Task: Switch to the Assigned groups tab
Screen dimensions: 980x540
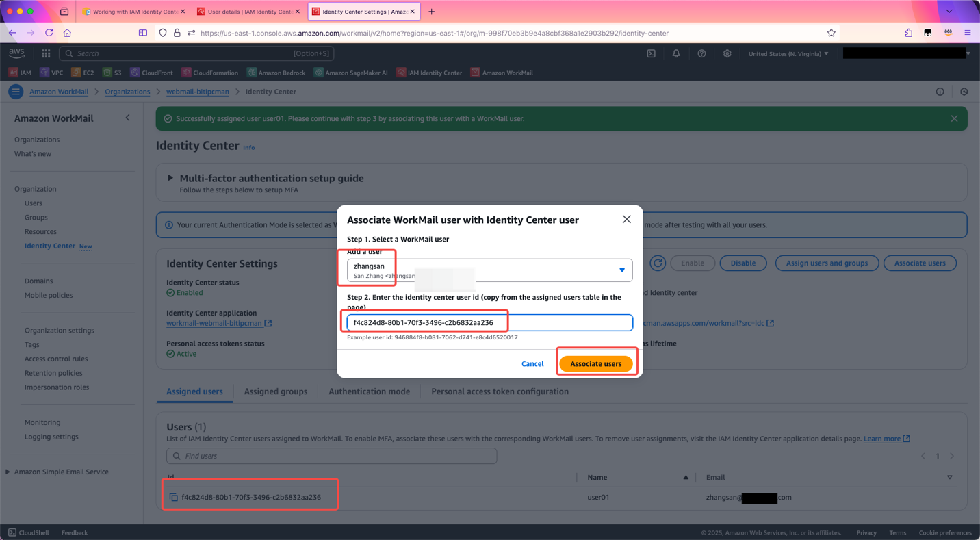Action: pyautogui.click(x=276, y=391)
